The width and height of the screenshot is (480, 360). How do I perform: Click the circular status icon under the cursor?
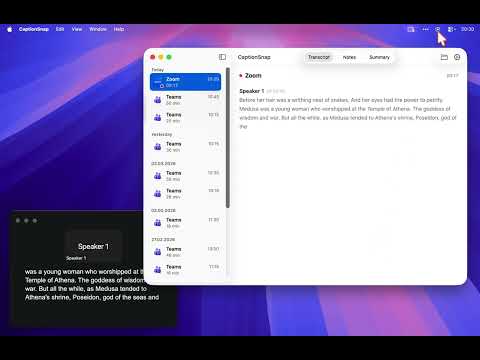pyautogui.click(x=438, y=29)
